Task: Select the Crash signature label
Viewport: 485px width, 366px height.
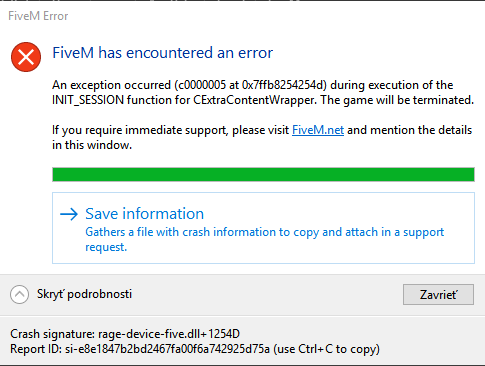Action: coord(53,334)
